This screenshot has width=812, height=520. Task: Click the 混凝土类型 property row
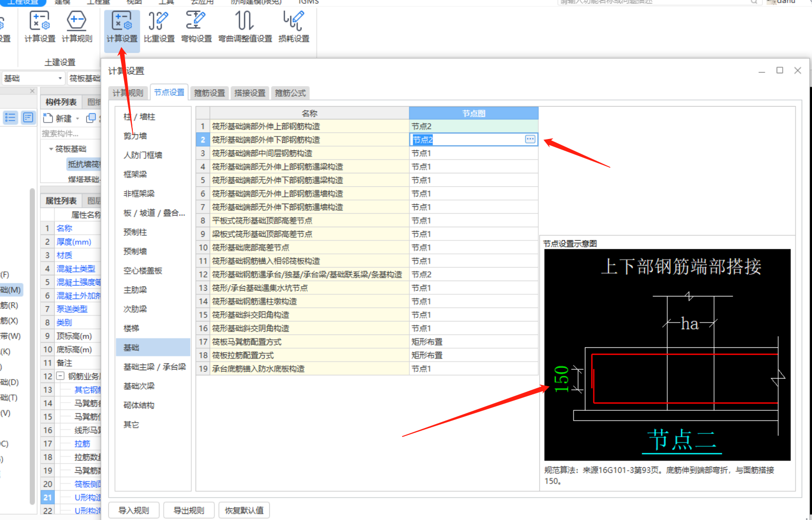point(71,269)
